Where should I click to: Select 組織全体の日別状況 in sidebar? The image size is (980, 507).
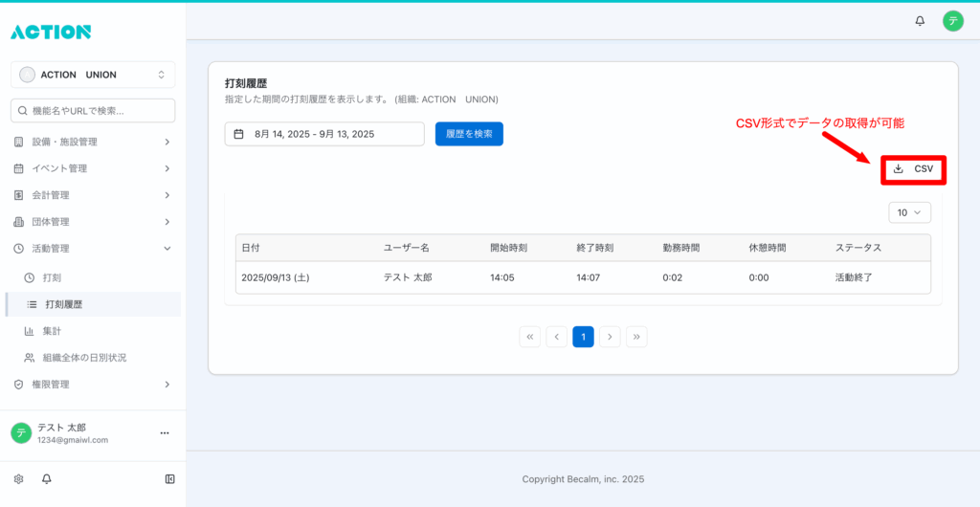(x=84, y=358)
